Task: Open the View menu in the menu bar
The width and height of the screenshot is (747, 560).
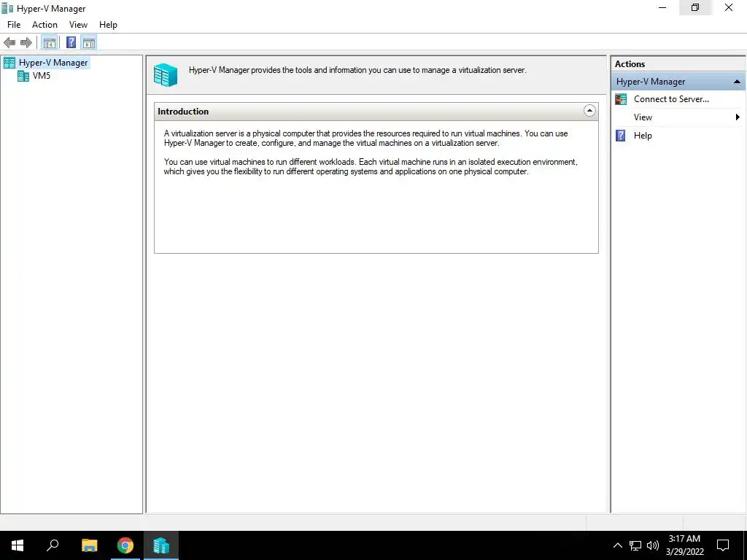Action: [x=78, y=25]
